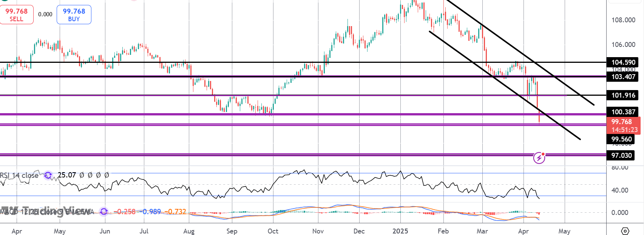Click the 106.000 price axis label
The image size is (644, 235).
pyautogui.click(x=623, y=45)
